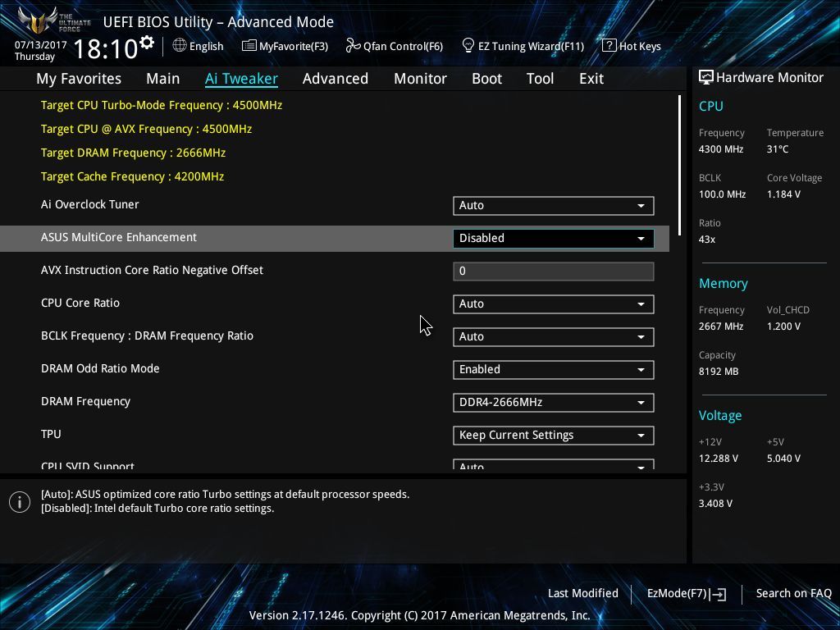
Task: Click Target Cache Frequency 4200MHz text
Action: [132, 177]
